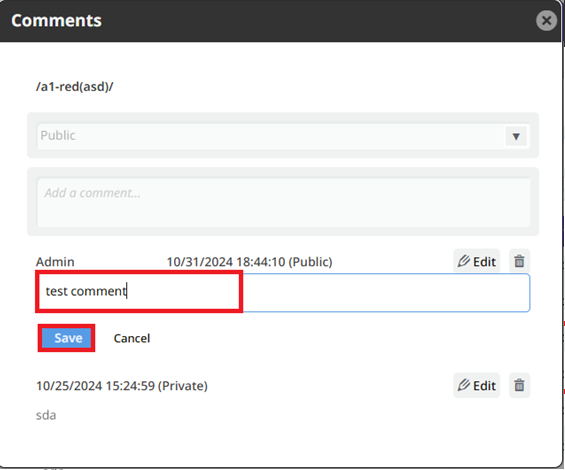Click the 10/31/2024 18:44:10 (Public) timestamp
The height and width of the screenshot is (470, 565).
click(249, 262)
